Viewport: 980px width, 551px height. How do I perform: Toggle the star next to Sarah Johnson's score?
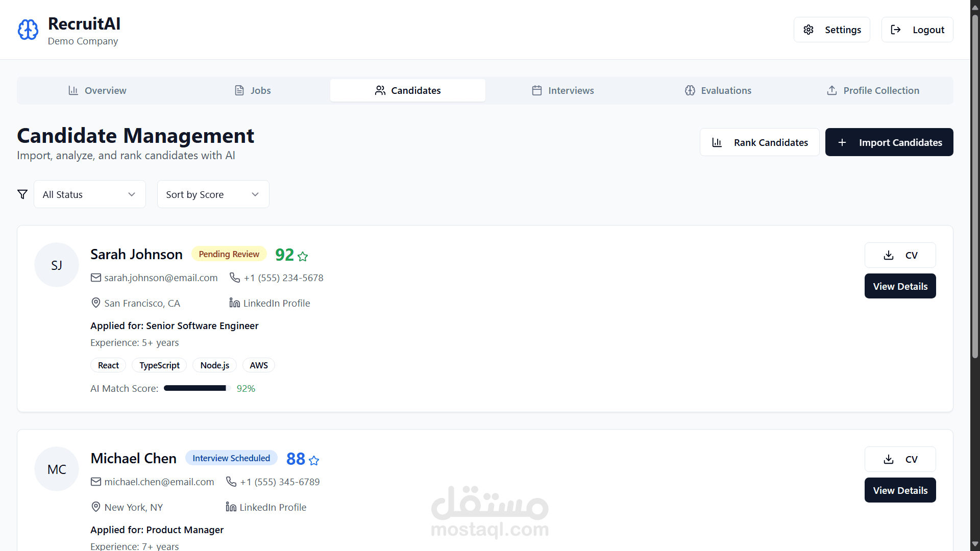pyautogui.click(x=303, y=256)
